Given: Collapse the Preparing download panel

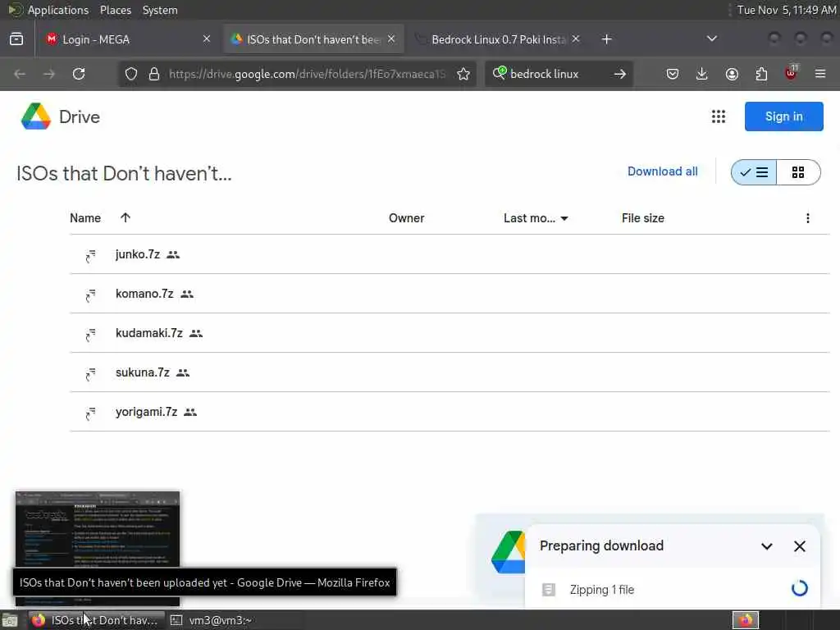Looking at the screenshot, I should [x=767, y=546].
